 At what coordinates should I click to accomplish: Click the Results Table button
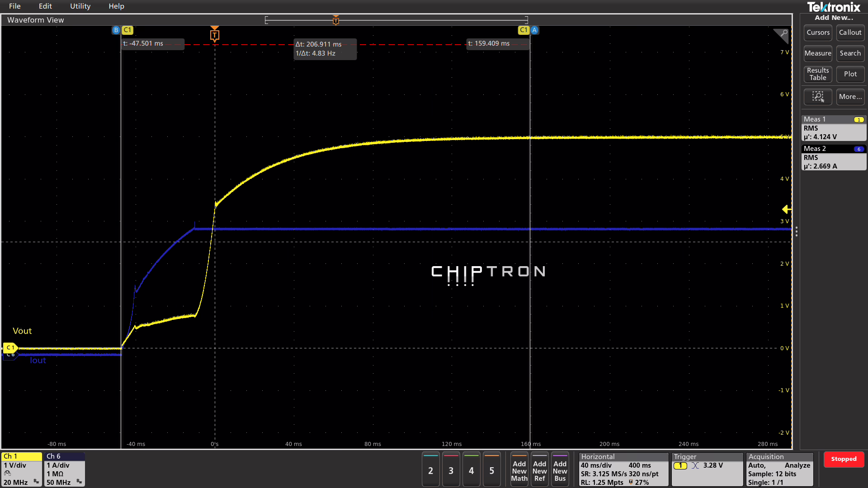point(817,74)
